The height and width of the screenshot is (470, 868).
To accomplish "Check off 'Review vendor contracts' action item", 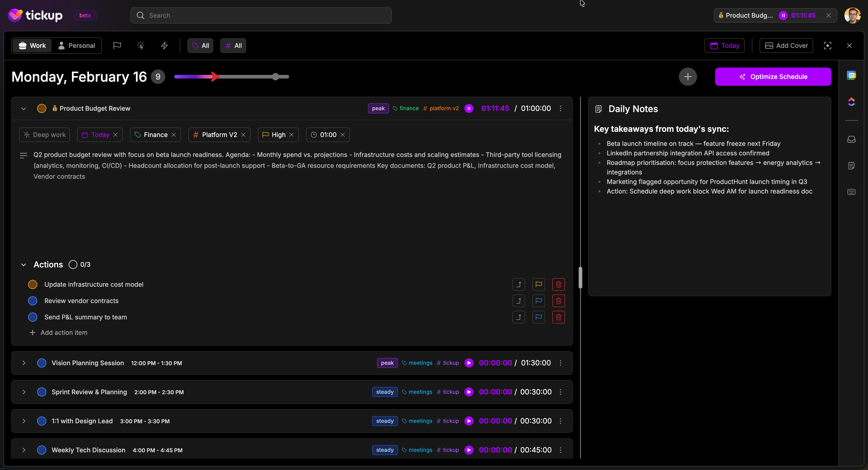I will pos(33,301).
